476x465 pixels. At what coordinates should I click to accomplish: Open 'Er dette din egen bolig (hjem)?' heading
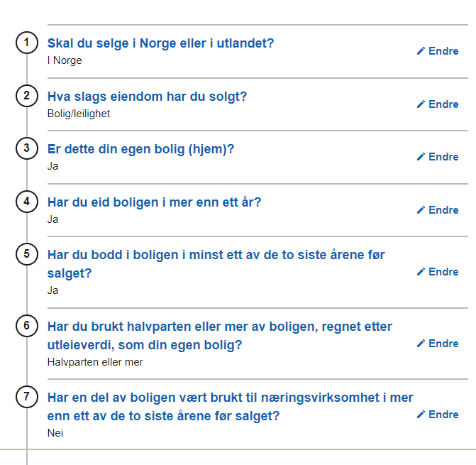point(140,149)
